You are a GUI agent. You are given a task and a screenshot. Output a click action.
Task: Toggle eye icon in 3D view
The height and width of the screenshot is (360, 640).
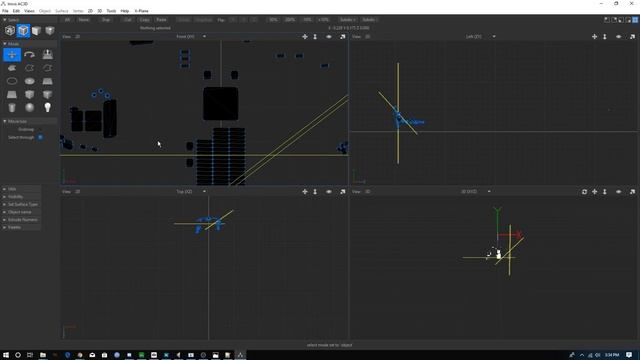click(618, 191)
